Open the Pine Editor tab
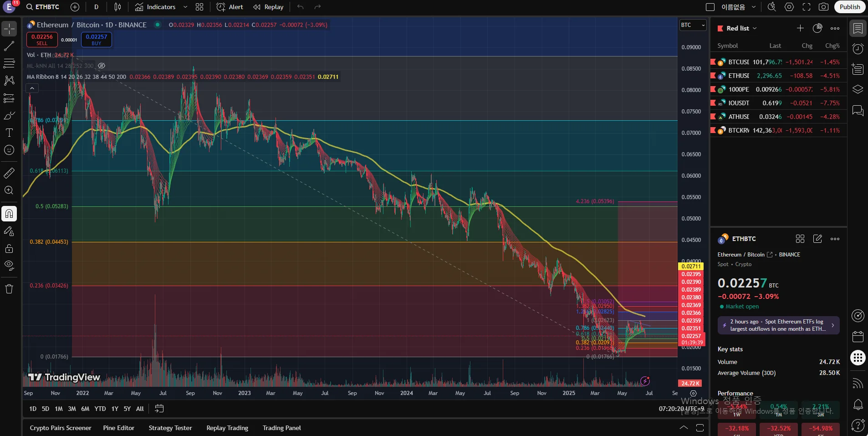 coord(119,428)
